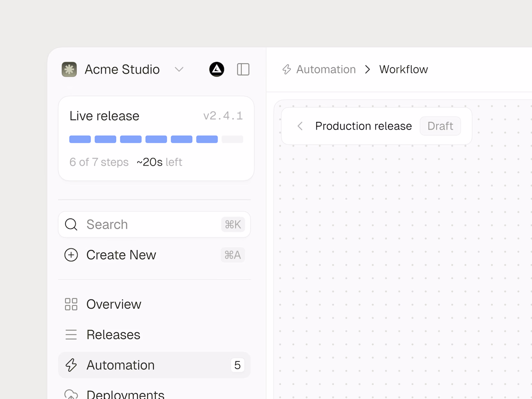
Task: Select the Workflow breadcrumb item
Action: (403, 70)
